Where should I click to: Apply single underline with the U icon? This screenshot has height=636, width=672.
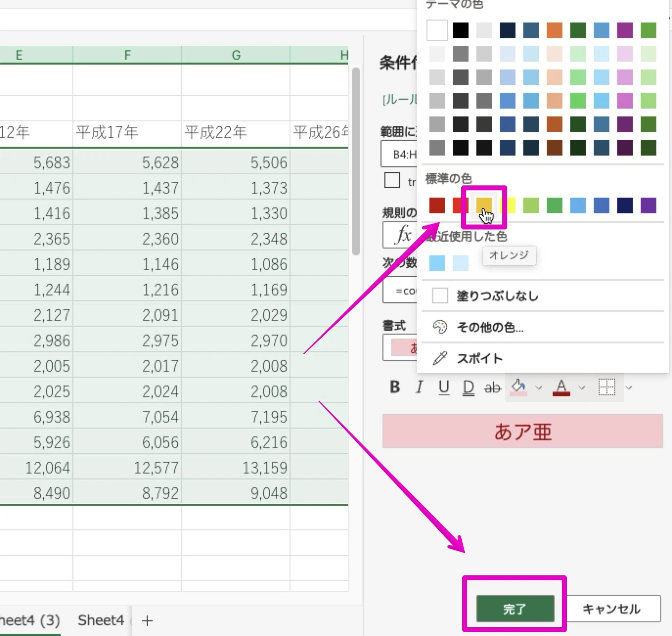click(444, 387)
